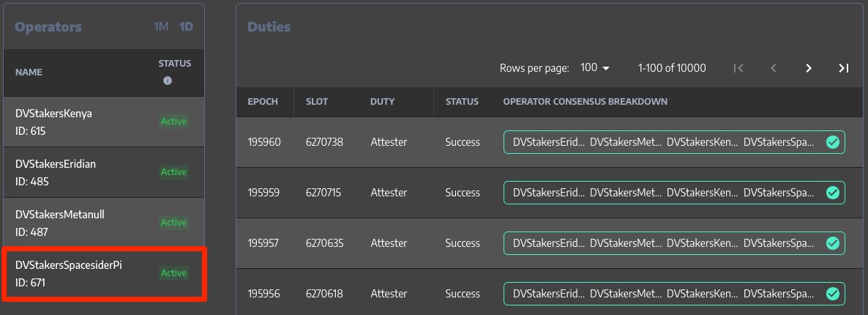Click the Operators panel title
Viewport: 868px width, 315px height.
tap(48, 26)
